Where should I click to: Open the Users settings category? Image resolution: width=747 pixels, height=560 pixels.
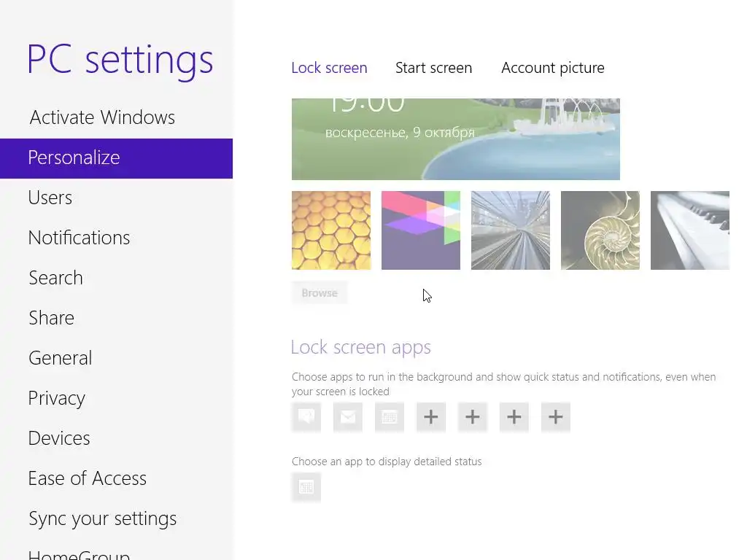50,198
